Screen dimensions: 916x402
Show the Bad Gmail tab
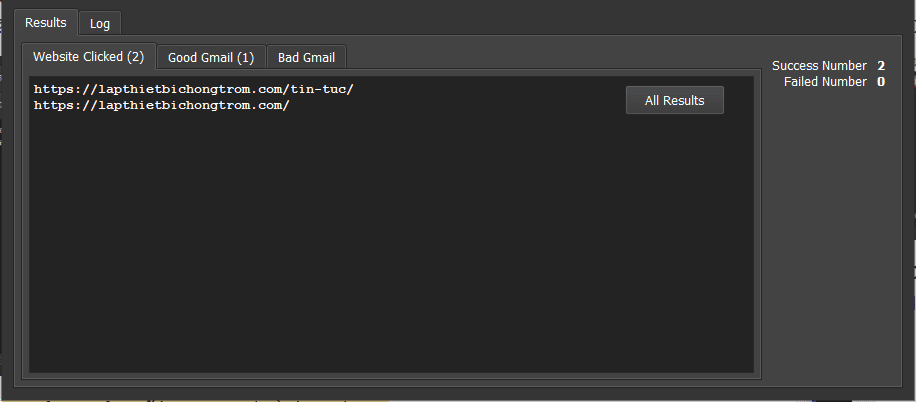pos(306,57)
